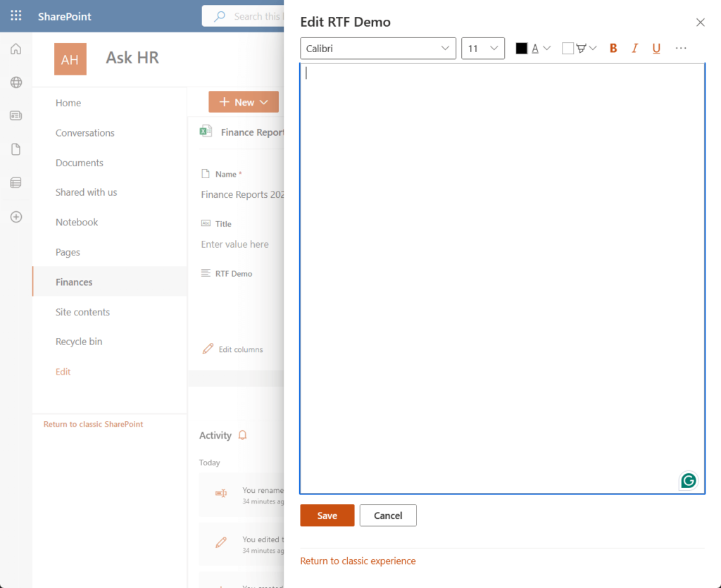
Task: Open the New button dropdown
Action: pos(244,102)
